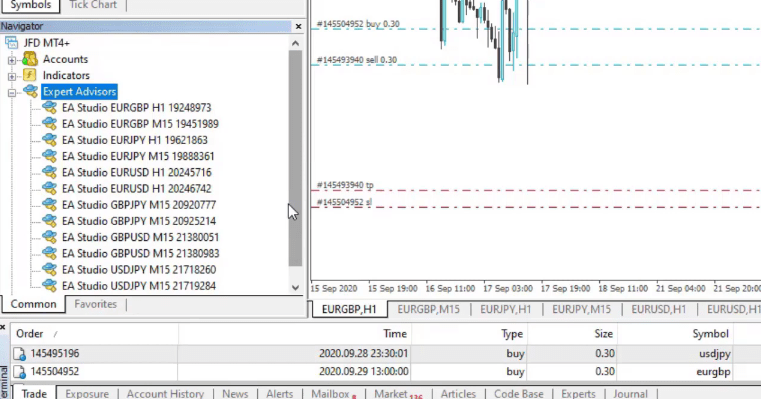
Task: Close the Navigator panel
Action: 298,26
